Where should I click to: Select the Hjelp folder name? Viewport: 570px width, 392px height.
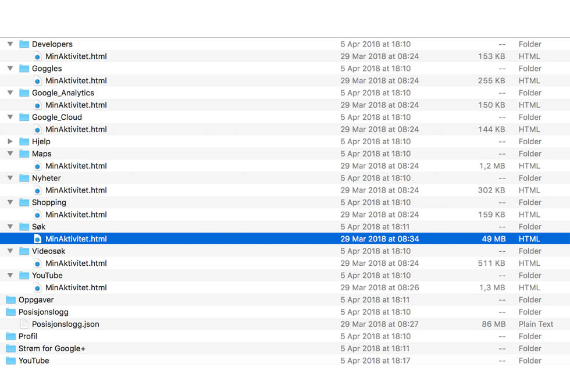click(41, 142)
